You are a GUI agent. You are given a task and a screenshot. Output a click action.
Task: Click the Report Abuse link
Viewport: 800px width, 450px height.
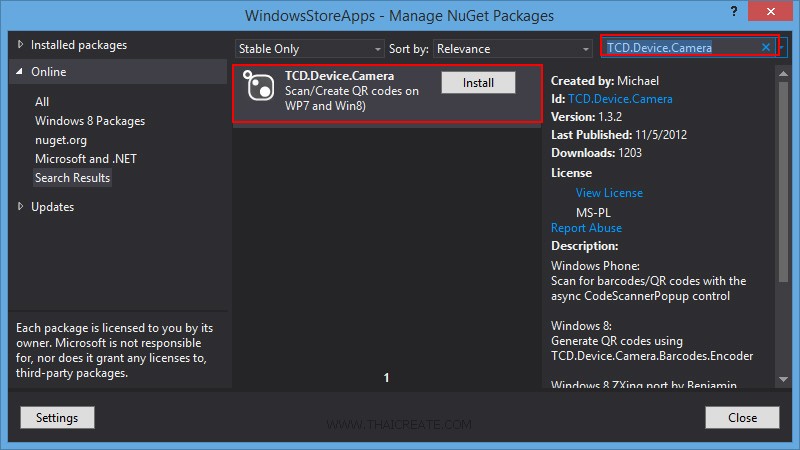(586, 228)
